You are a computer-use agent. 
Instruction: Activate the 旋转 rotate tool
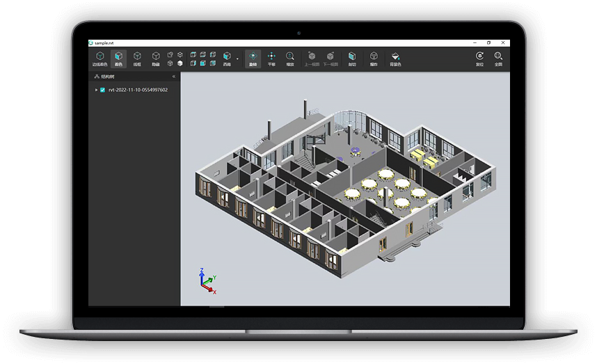253,58
